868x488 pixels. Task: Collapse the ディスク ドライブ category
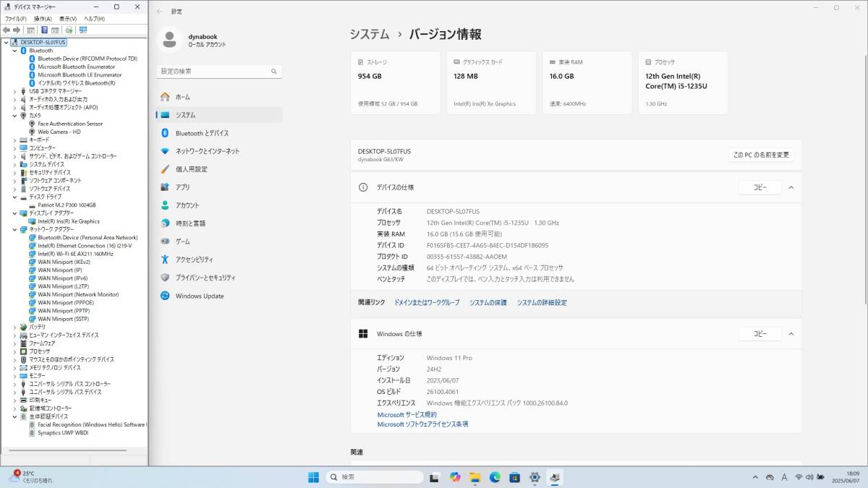point(14,197)
